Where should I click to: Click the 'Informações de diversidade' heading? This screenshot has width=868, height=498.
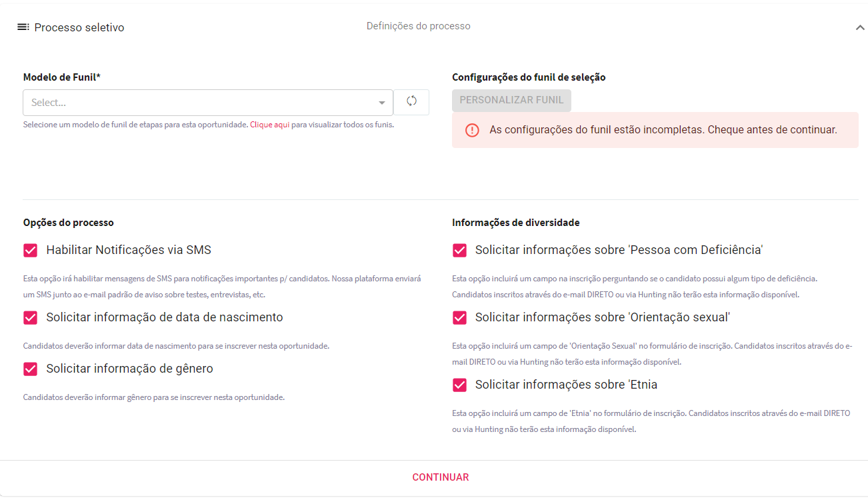click(x=515, y=223)
